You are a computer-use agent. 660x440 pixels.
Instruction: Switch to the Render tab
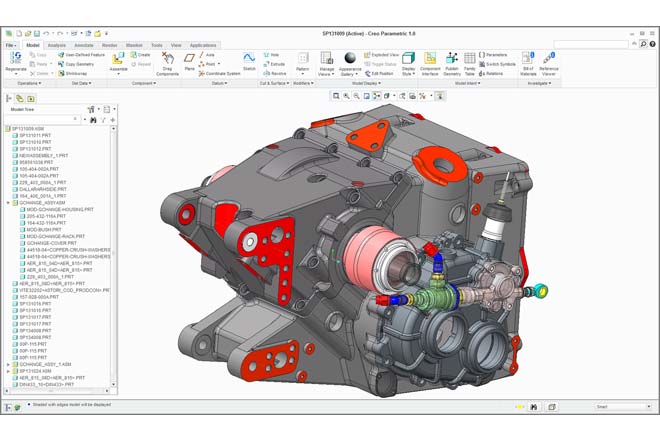(109, 45)
